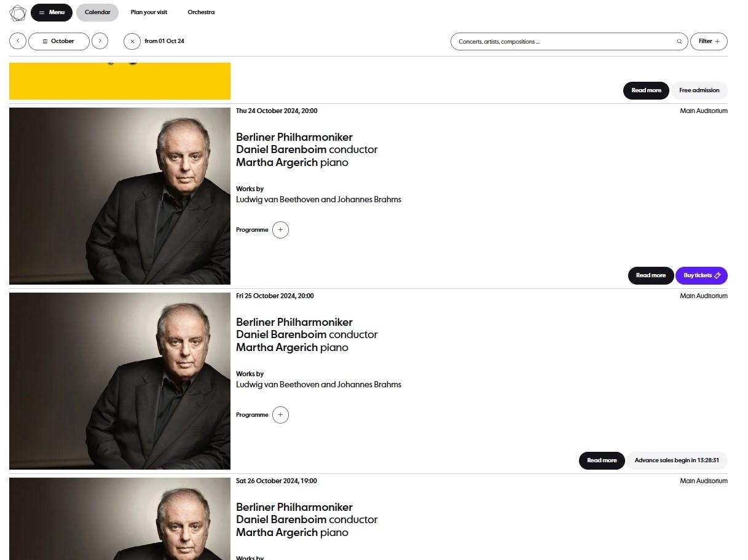Viewport: 748px width, 560px height.
Task: Select the Calendar tab
Action: (97, 12)
